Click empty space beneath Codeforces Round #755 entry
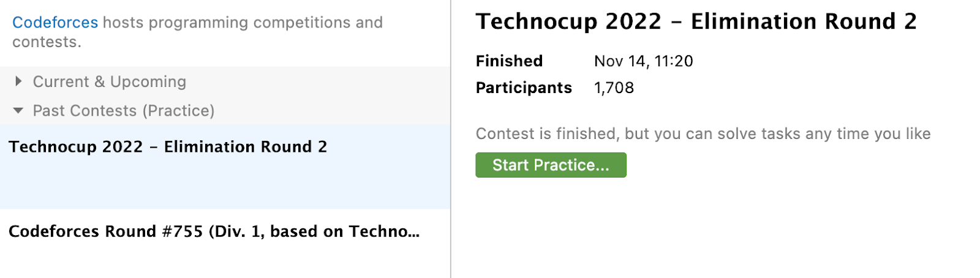The width and height of the screenshot is (980, 278). tap(224, 260)
